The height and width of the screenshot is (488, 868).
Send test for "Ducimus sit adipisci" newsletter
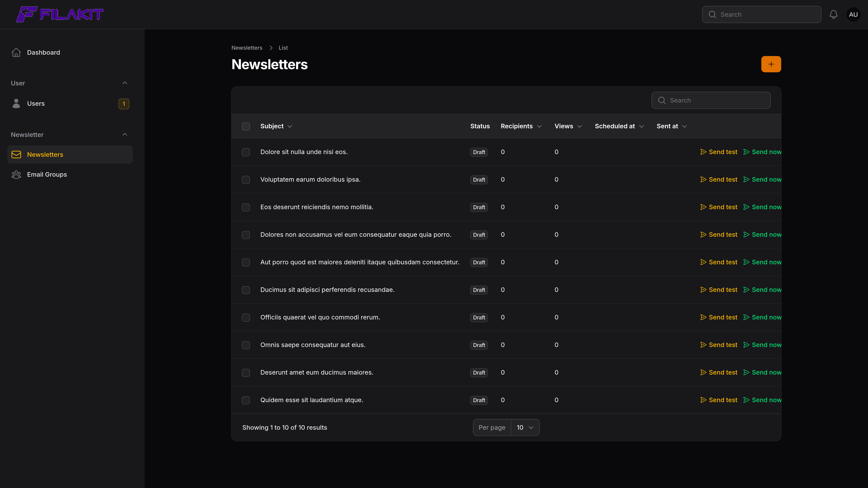click(719, 290)
